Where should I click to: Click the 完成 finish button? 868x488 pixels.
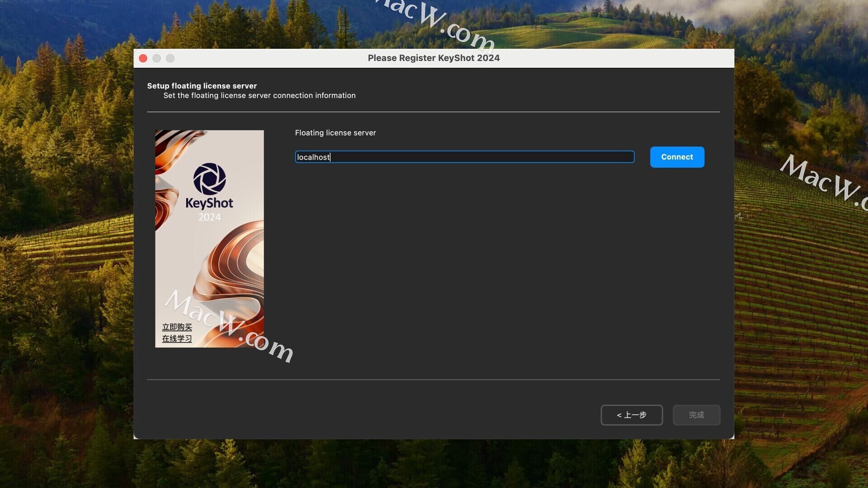click(696, 415)
